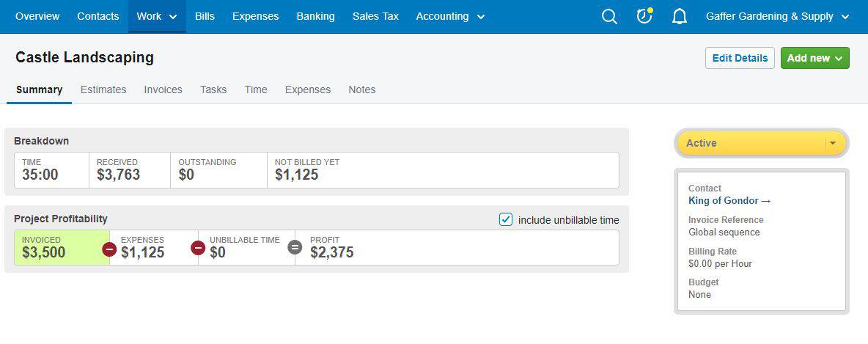Viewport: 868px width, 344px height.
Task: Switch to the Estimates tab
Action: click(103, 89)
